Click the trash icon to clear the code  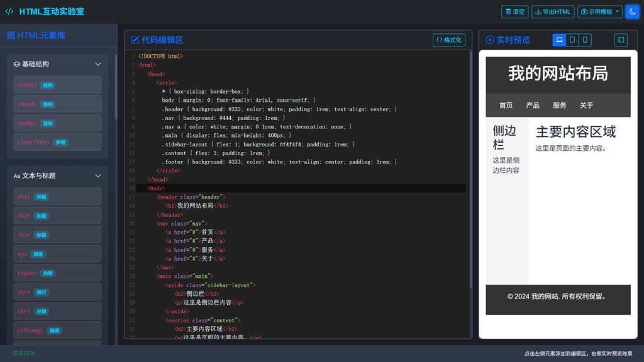tap(508, 12)
